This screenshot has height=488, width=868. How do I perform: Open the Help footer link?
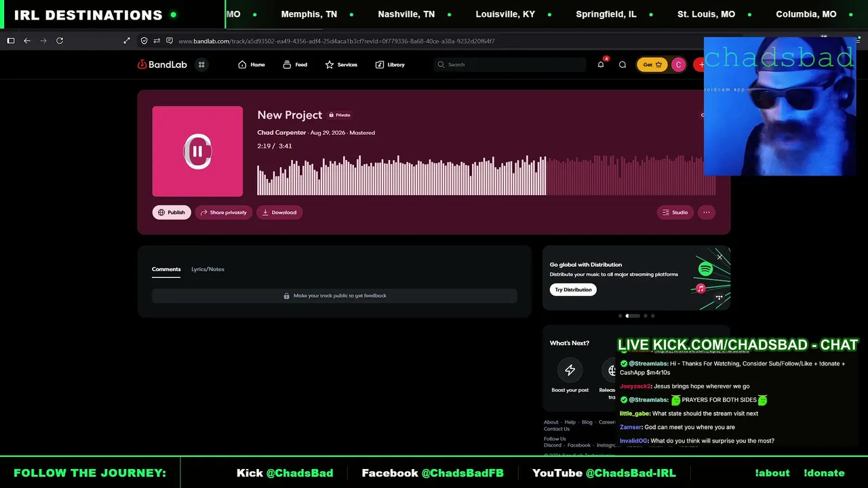click(x=570, y=422)
